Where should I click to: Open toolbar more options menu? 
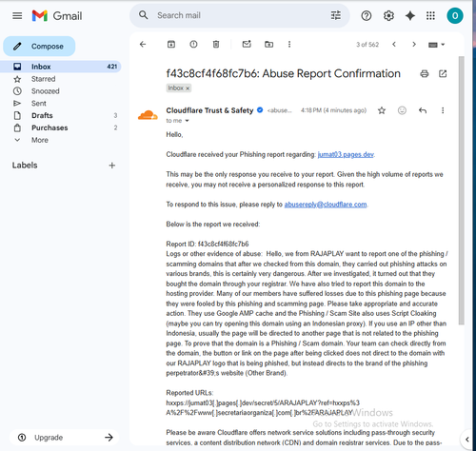(289, 44)
